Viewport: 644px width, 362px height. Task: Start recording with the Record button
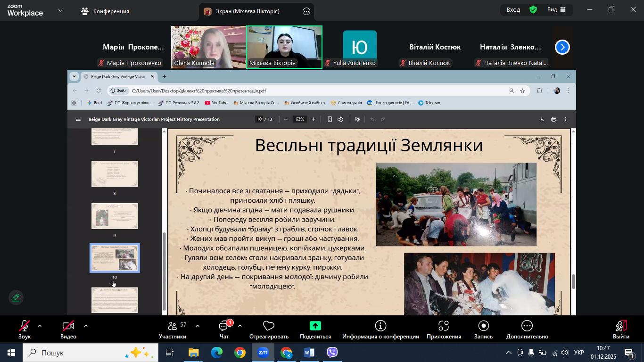(483, 329)
